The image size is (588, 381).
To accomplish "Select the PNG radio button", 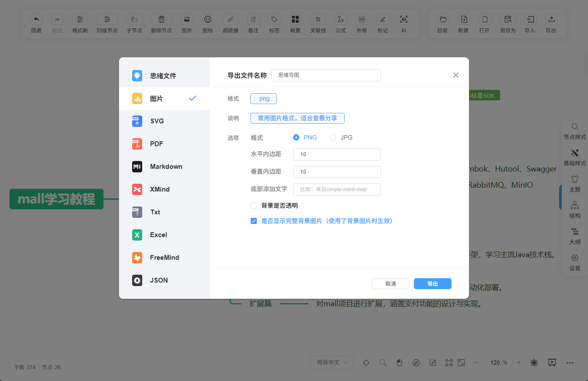I will [x=296, y=137].
